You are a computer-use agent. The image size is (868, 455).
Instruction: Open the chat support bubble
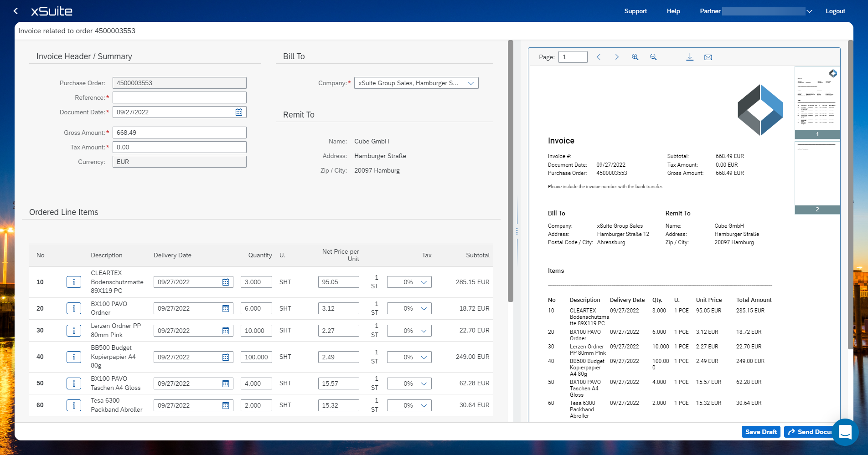845,432
